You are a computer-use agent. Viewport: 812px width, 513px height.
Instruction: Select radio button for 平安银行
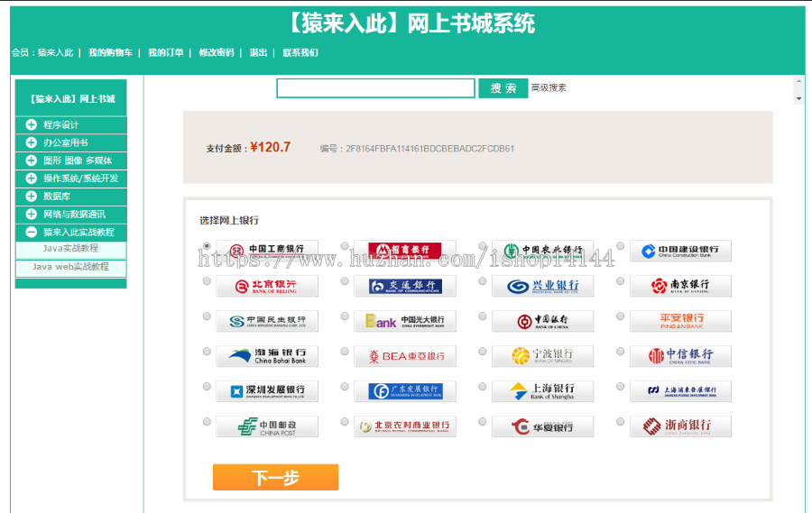pos(620,316)
